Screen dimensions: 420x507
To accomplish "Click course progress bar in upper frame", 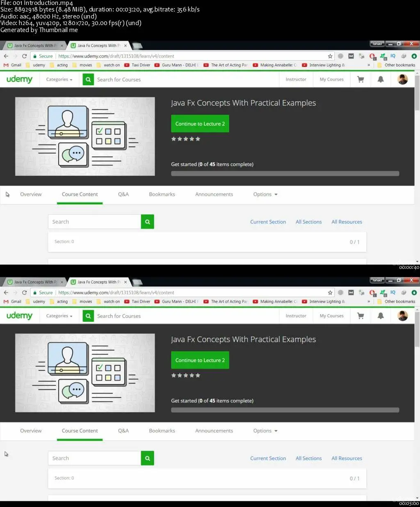I will pos(285,174).
